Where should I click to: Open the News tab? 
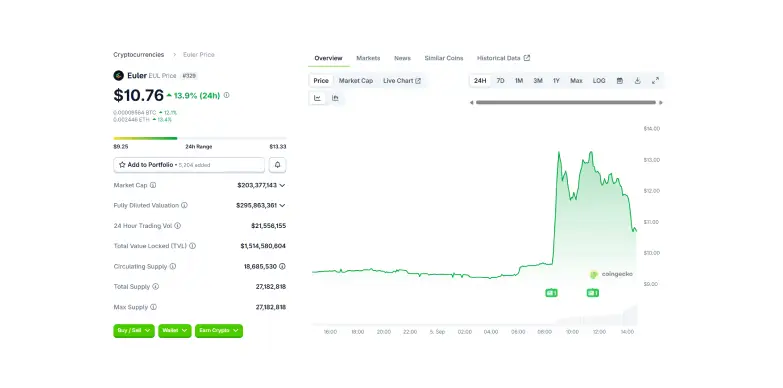(402, 58)
